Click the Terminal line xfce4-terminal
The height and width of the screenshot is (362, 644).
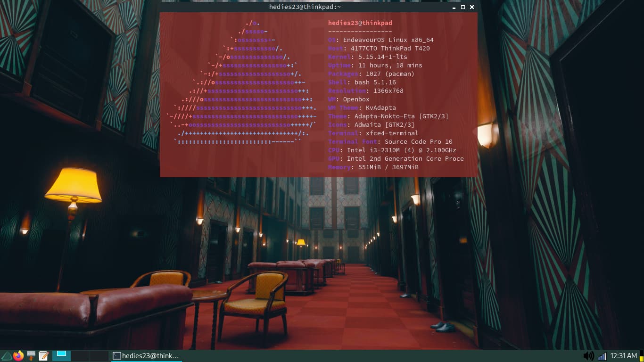tap(373, 133)
